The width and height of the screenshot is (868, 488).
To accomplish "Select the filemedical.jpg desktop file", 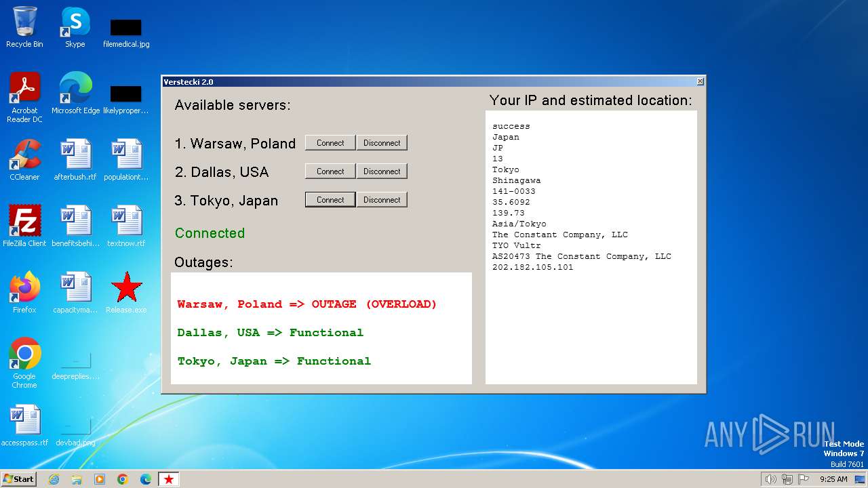I will click(126, 33).
